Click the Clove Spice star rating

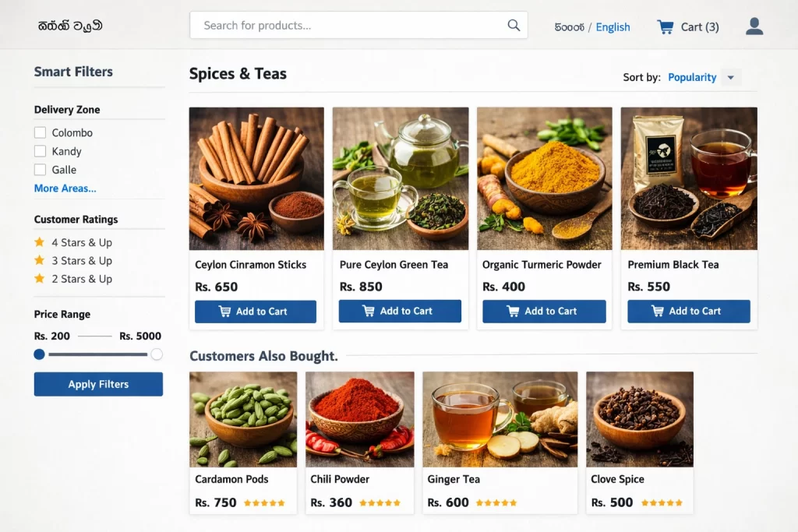tap(662, 503)
